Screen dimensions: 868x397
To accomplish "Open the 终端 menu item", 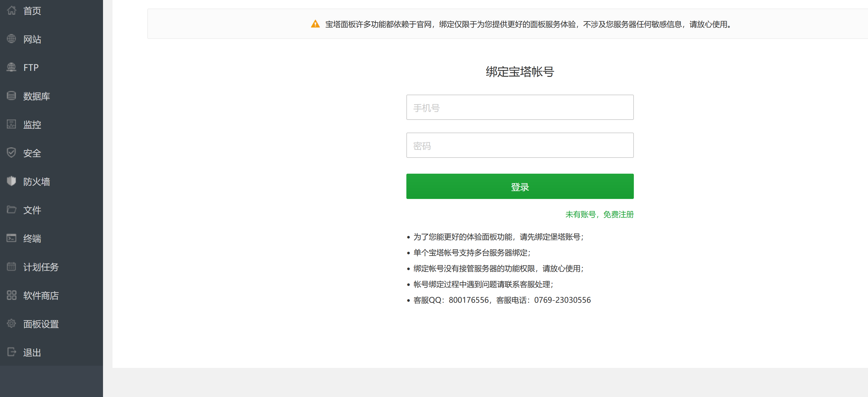I will click(x=32, y=239).
